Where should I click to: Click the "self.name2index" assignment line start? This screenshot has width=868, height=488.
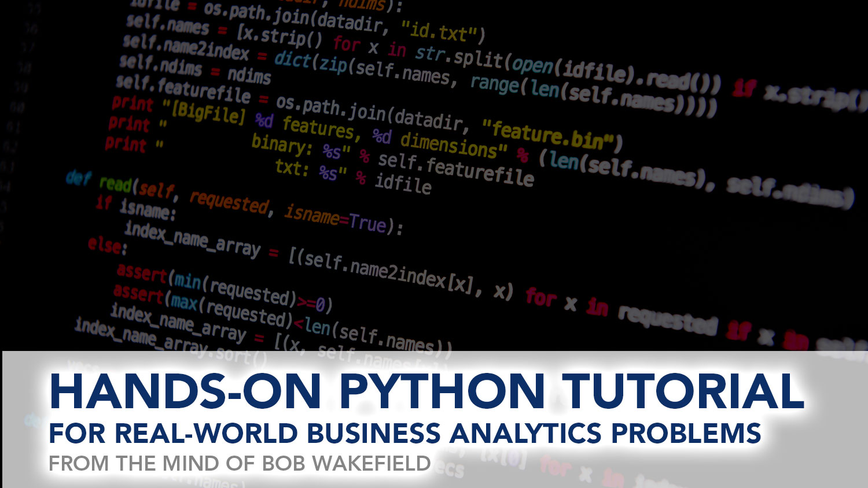[186, 47]
